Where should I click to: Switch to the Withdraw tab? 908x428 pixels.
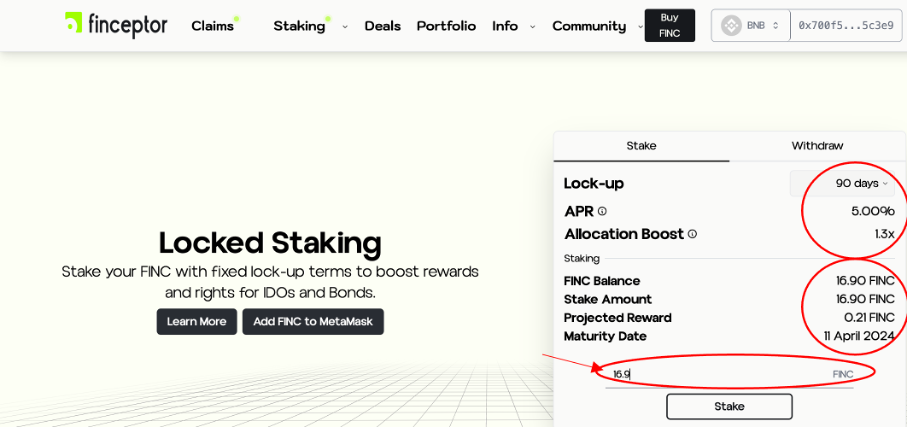(x=817, y=146)
